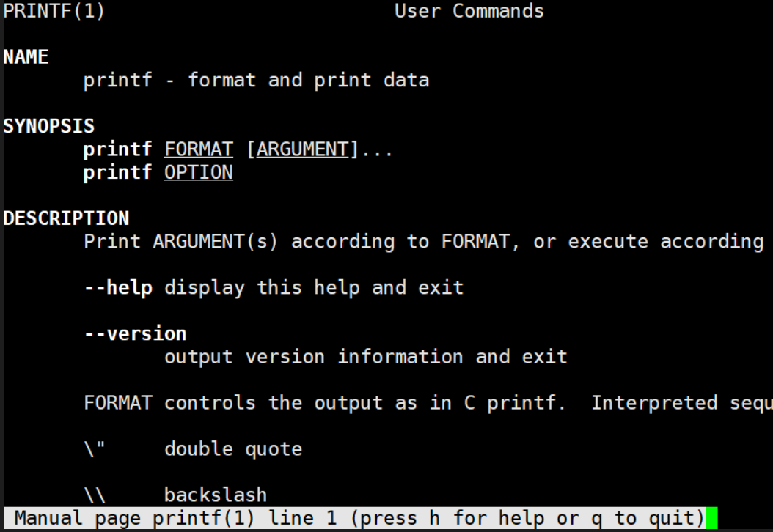Screen dimensions: 773x532
Task: Click the SYNOPSIS section heading
Action: coord(48,126)
